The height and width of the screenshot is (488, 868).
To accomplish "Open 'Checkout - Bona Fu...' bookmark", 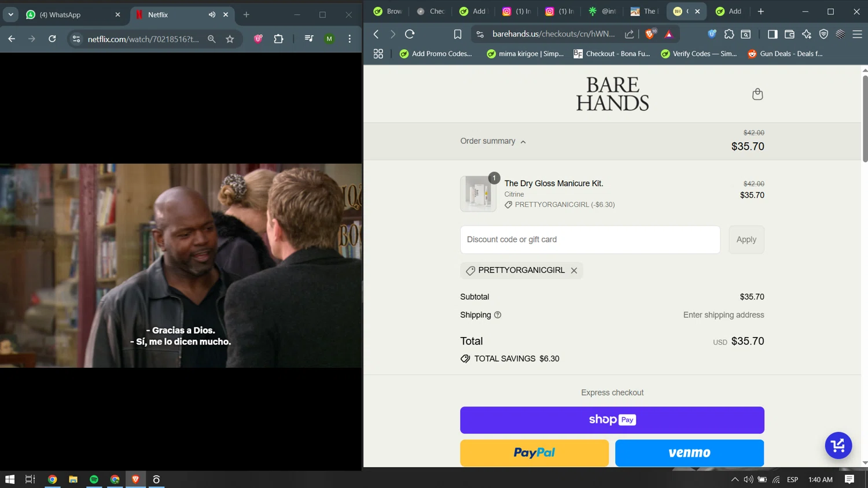I will 612,54.
